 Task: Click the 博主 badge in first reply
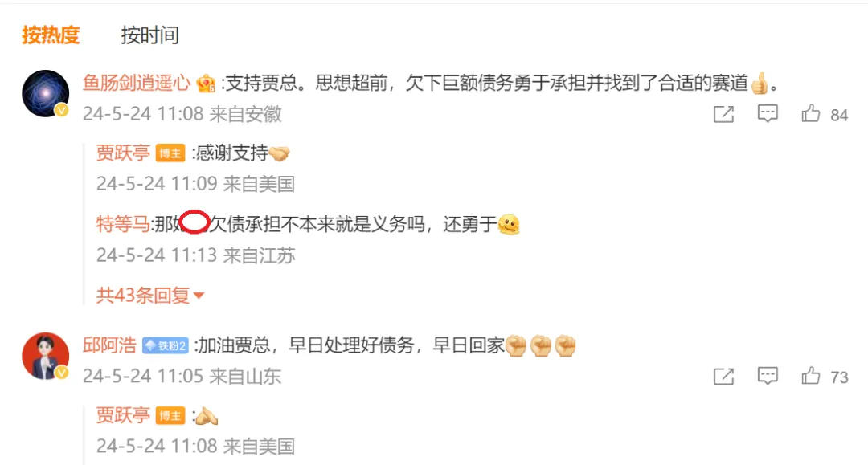[170, 153]
